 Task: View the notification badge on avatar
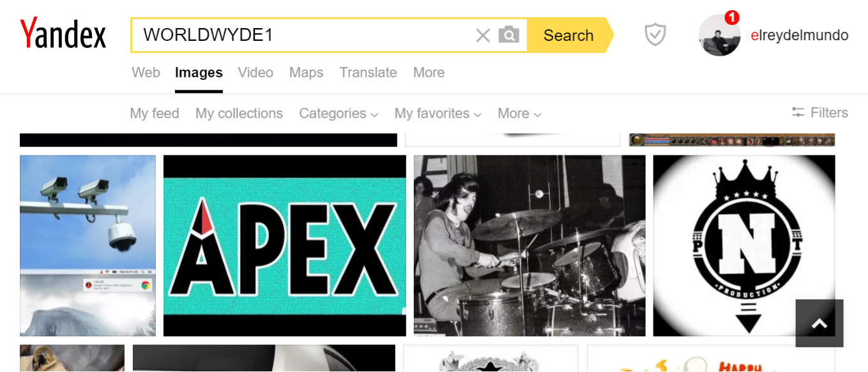(x=732, y=17)
